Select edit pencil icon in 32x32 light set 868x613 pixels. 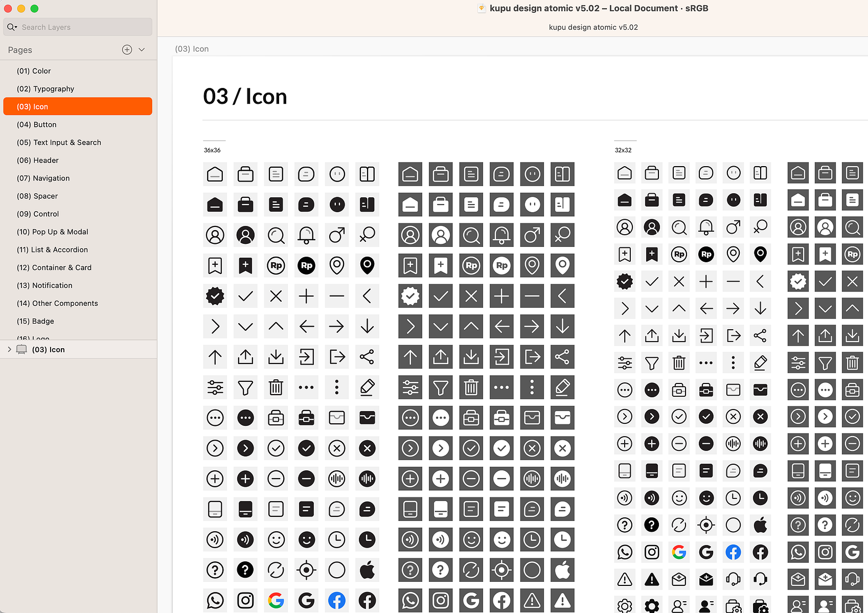tap(760, 363)
